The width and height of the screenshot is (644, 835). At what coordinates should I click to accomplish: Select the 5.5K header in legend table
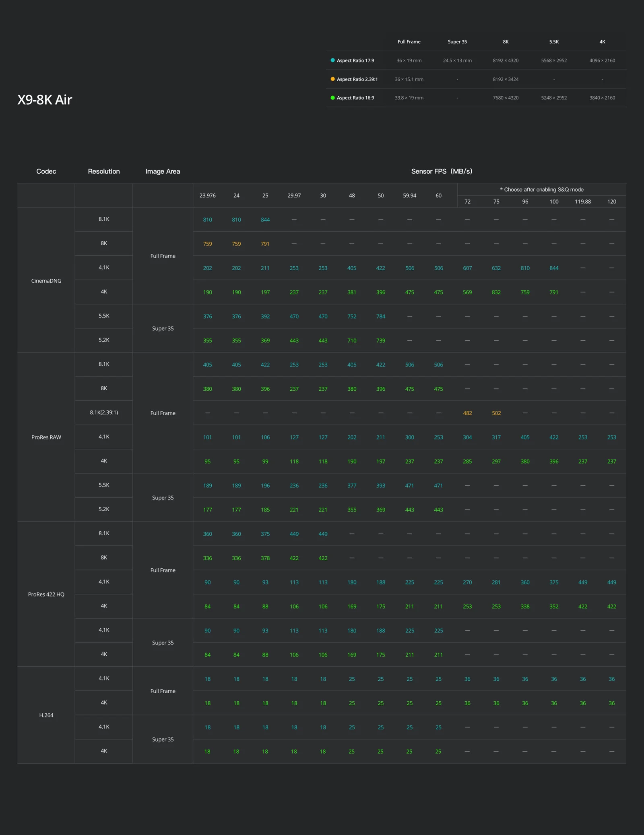(554, 41)
